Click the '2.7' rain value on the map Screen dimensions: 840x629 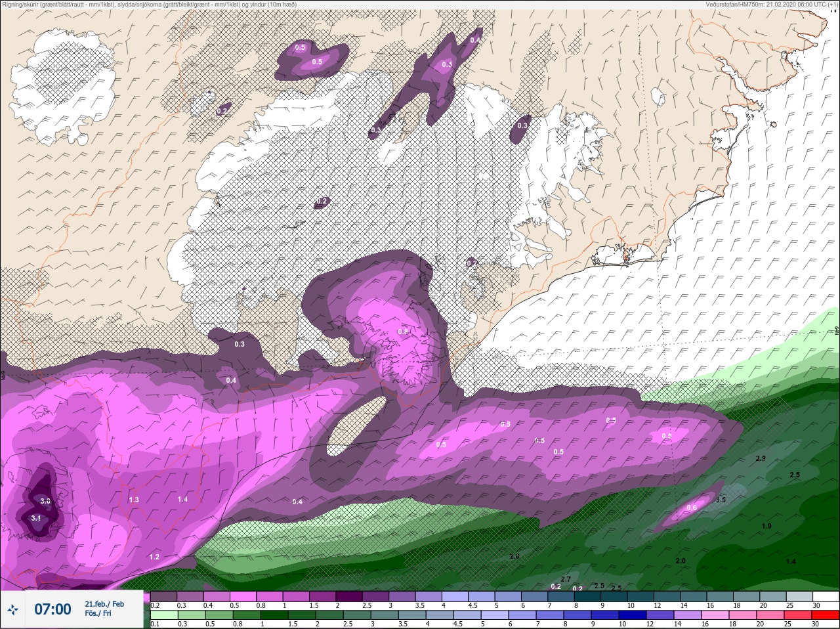click(x=566, y=579)
